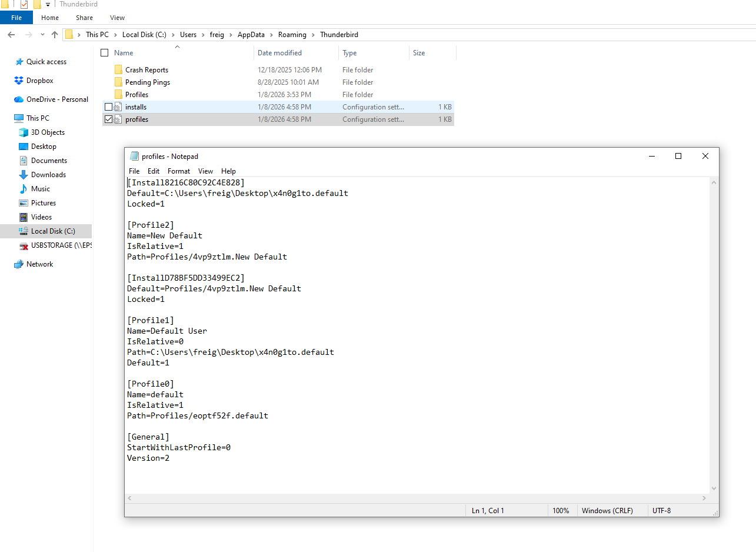Click the OneDrive cloud icon
This screenshot has height=552, width=756.
pos(19,99)
